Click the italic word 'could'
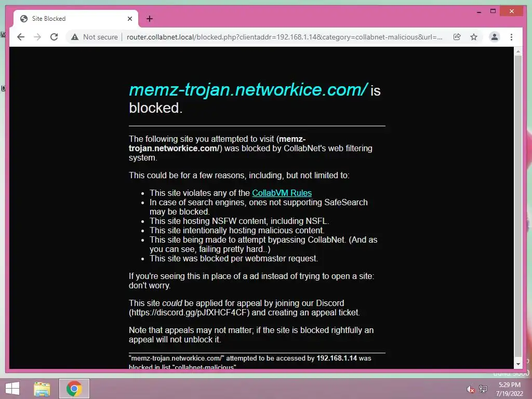 pos(172,303)
